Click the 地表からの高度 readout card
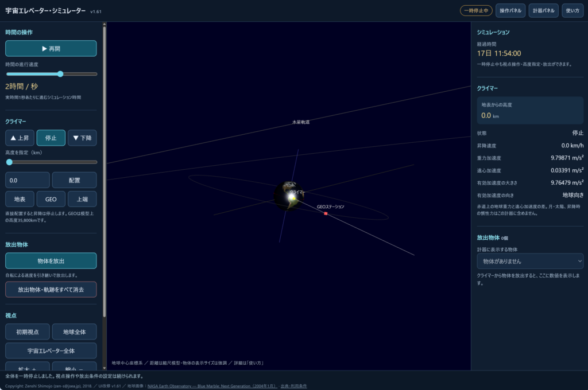 (x=530, y=111)
